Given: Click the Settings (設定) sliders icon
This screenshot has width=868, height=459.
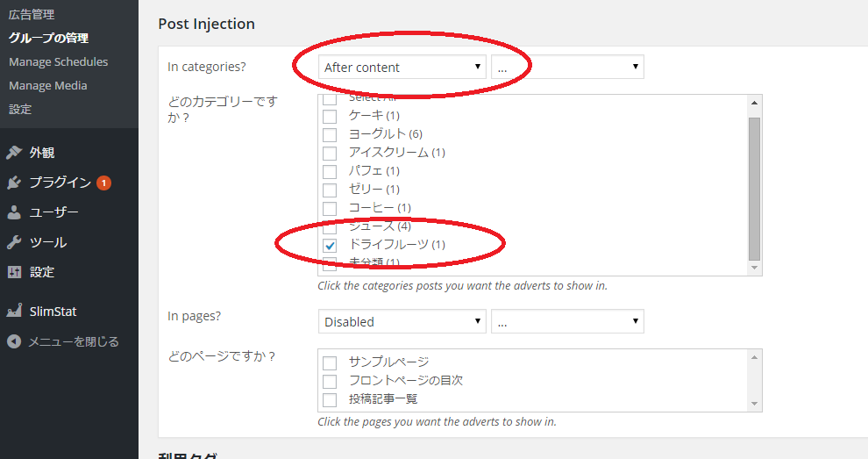Looking at the screenshot, I should [14, 272].
